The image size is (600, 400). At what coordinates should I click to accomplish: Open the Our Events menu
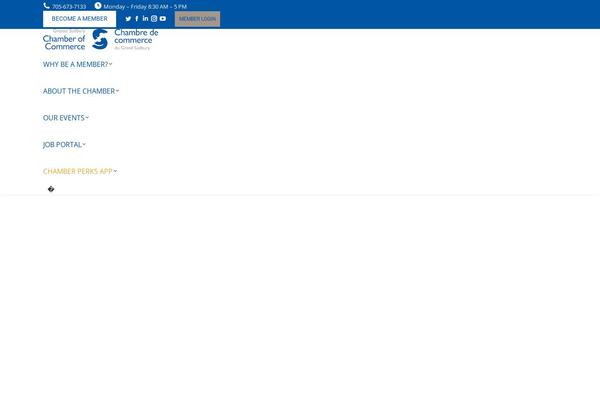64,118
